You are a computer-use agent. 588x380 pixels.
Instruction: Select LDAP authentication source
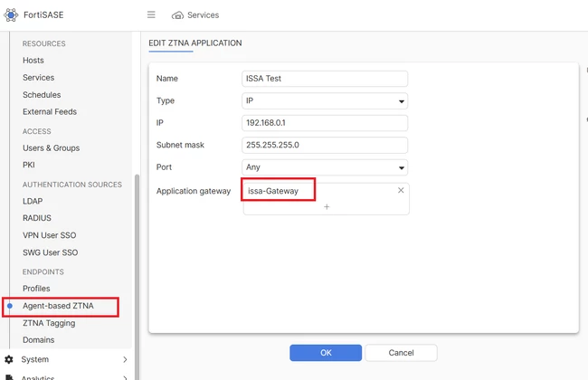tap(33, 201)
